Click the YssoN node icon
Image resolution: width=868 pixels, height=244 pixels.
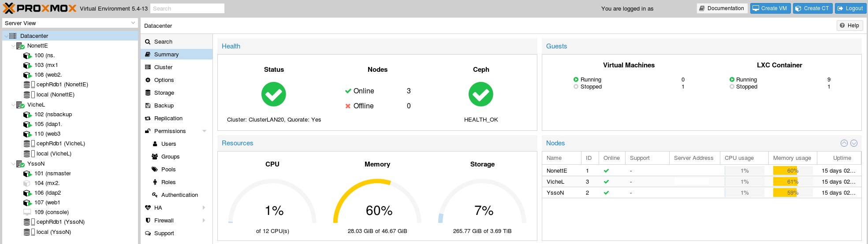coord(20,164)
